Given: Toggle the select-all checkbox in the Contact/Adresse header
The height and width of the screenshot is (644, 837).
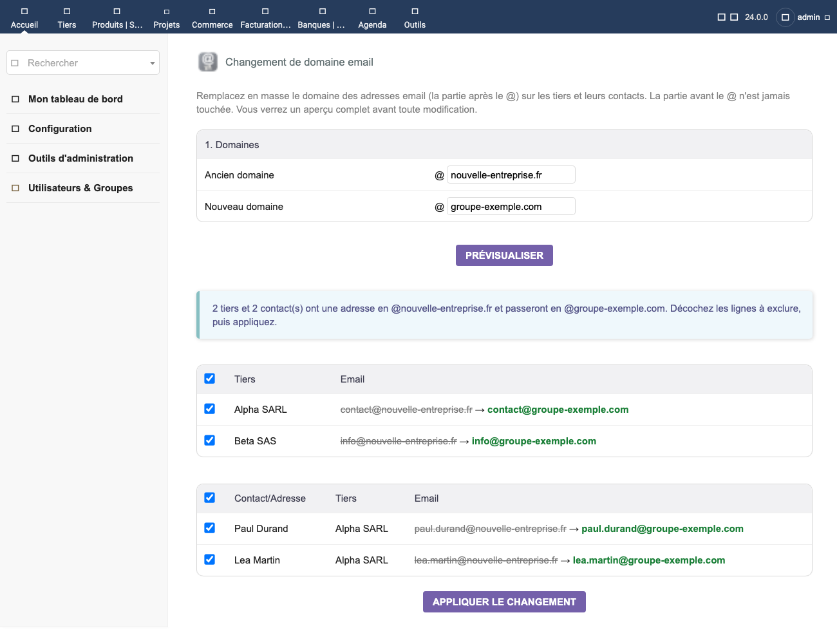Looking at the screenshot, I should click(210, 498).
